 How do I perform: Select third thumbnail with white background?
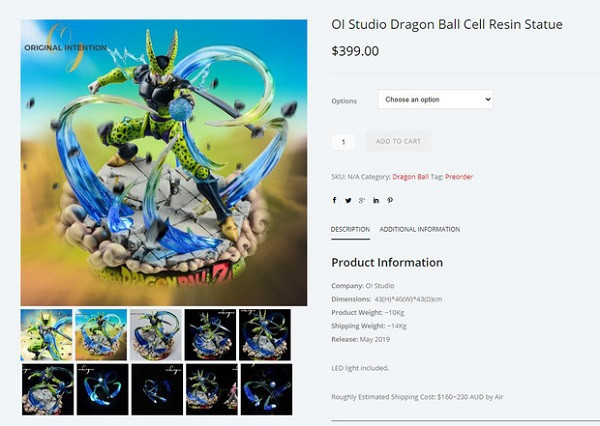coord(156,335)
